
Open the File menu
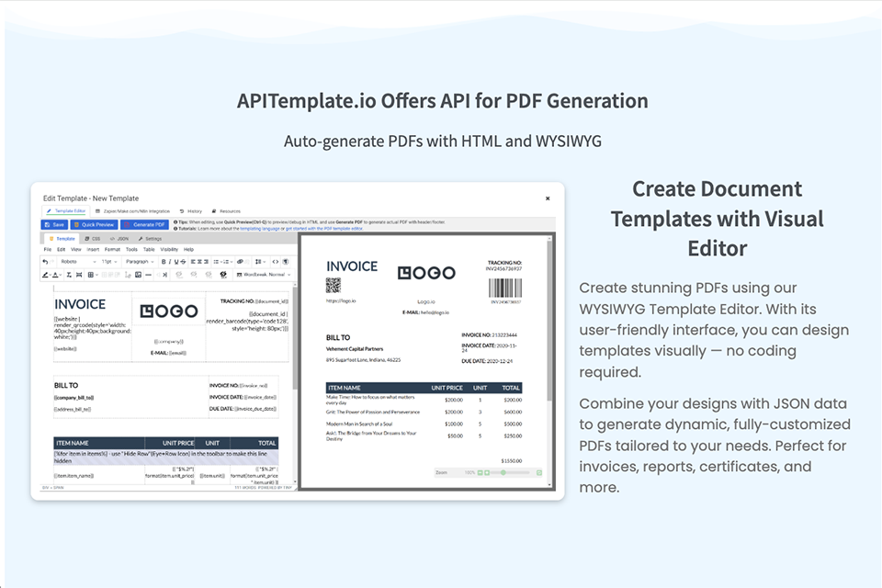pyautogui.click(x=48, y=249)
